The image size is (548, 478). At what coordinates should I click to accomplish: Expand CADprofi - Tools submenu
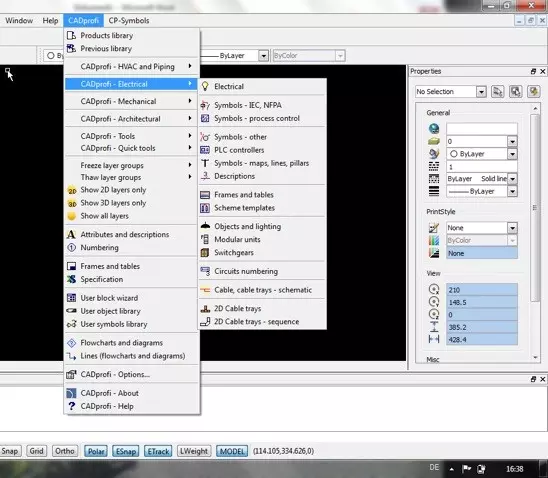pos(132,136)
